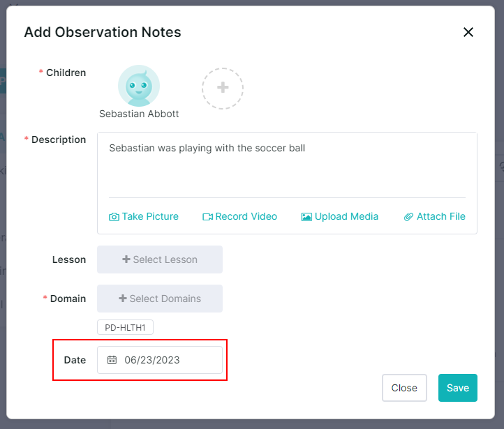Save the observation note
Viewport: 504px width, 429px height.
[x=458, y=388]
